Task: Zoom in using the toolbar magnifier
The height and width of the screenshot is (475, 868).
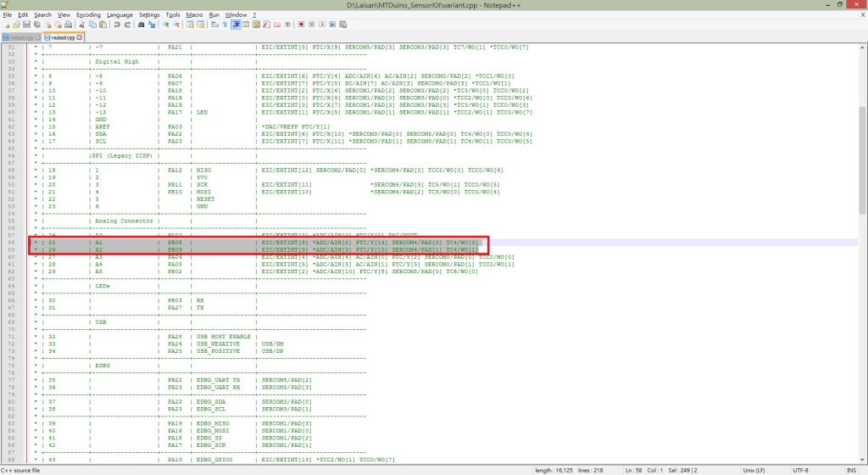Action: point(165,25)
